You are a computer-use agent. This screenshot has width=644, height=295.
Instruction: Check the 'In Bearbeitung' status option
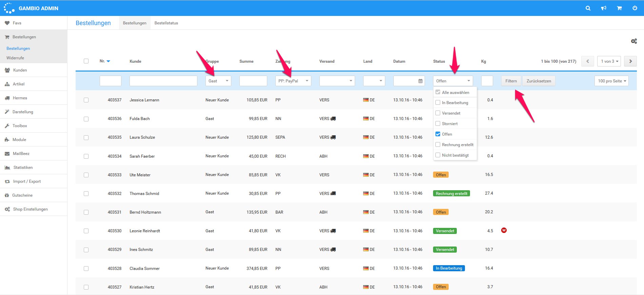pyautogui.click(x=438, y=103)
